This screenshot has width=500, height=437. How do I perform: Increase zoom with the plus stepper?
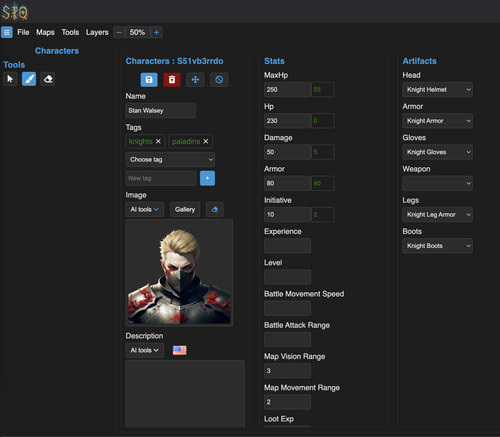click(156, 32)
